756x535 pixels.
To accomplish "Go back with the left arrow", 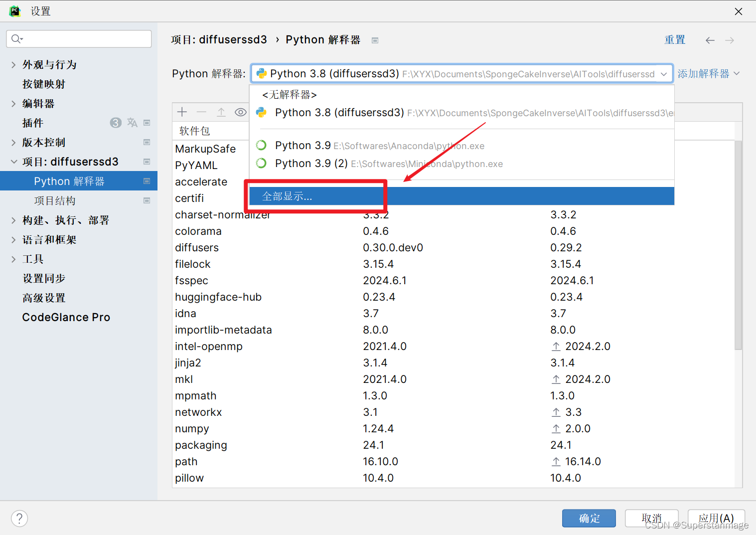I will click(710, 40).
